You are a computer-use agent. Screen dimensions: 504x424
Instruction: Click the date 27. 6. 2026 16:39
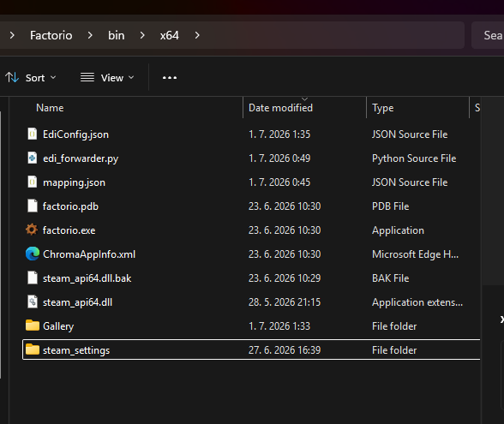pyautogui.click(x=285, y=350)
